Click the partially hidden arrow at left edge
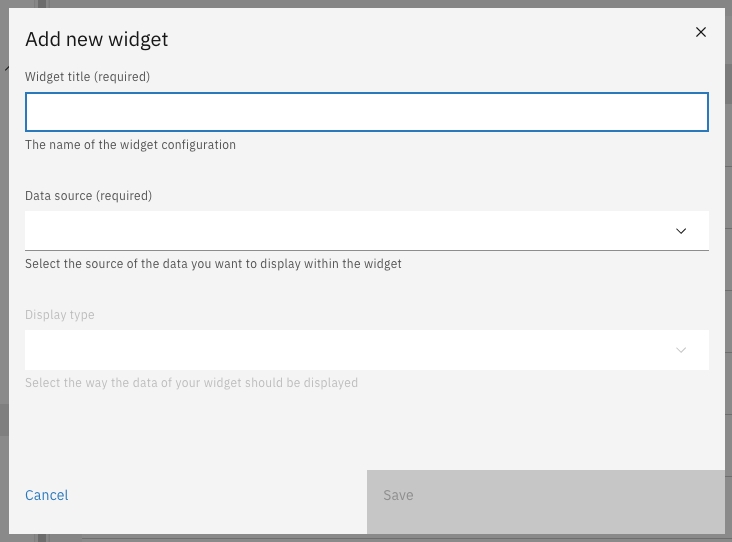The width and height of the screenshot is (732, 542). coord(5,68)
